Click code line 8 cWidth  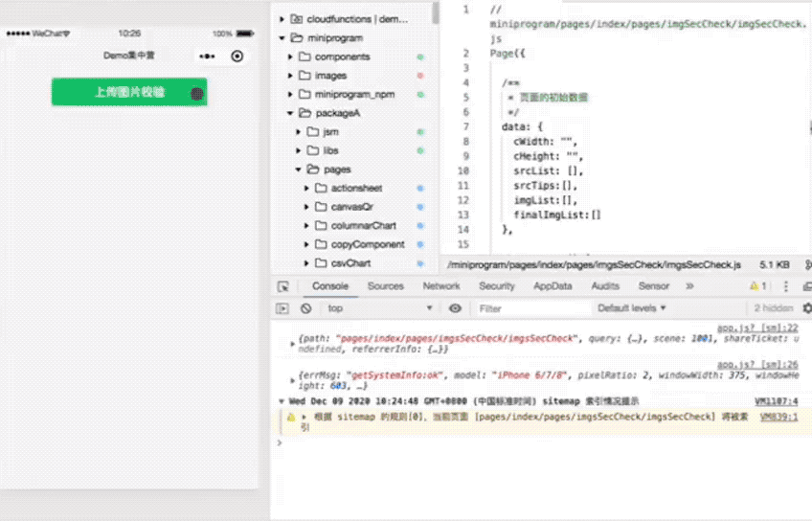click(545, 142)
